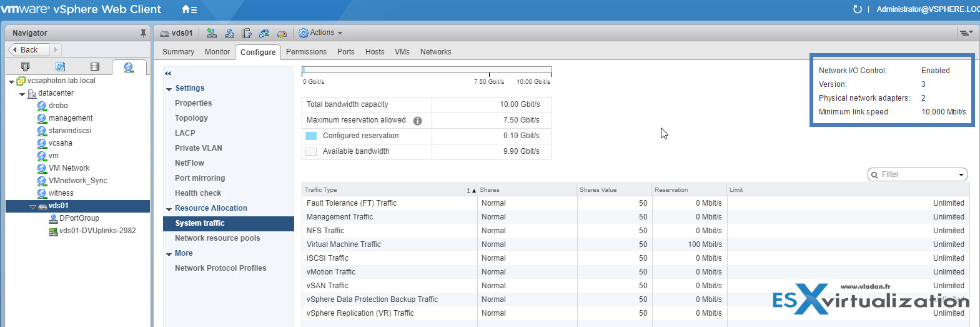Click the vds01-DVUplinks-2982 uplink icon
Screen dimensions: 980x327
coord(53,231)
